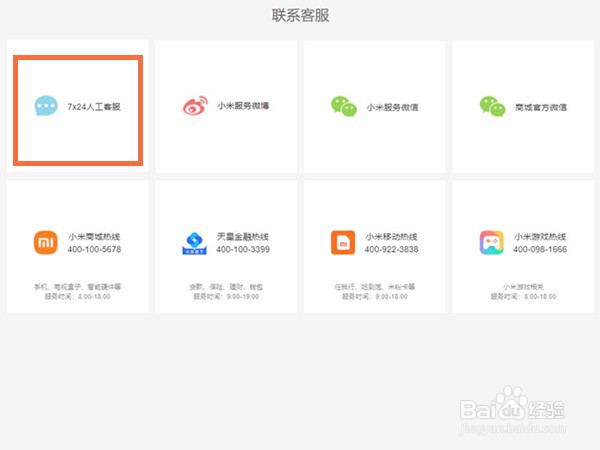600x450 pixels.
Task: Click the colorful game controller icon
Action: [492, 242]
